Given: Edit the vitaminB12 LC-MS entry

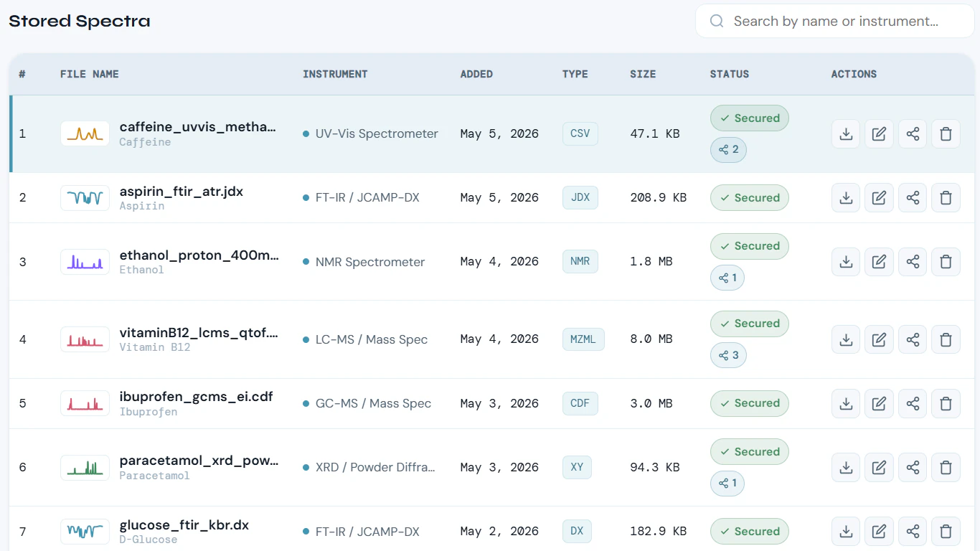Looking at the screenshot, I should pos(879,339).
